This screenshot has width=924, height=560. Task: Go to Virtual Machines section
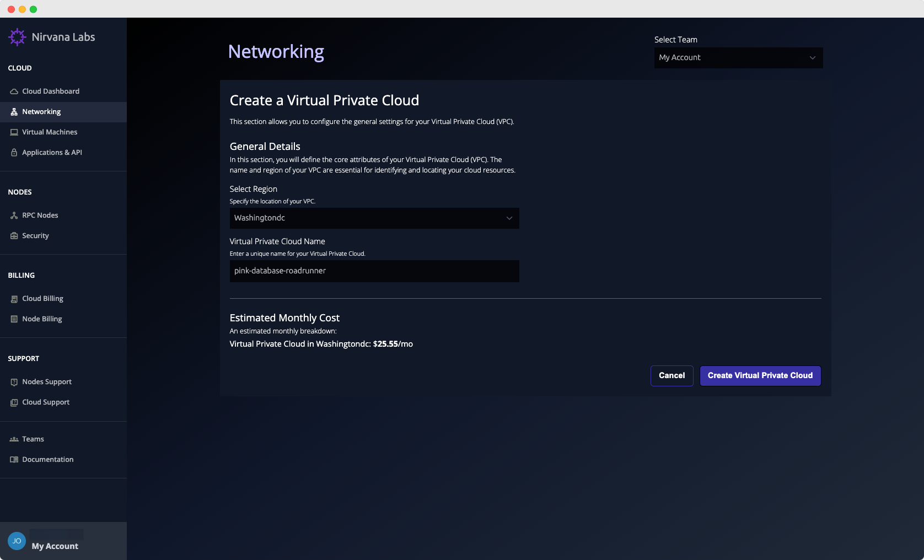tap(63, 132)
